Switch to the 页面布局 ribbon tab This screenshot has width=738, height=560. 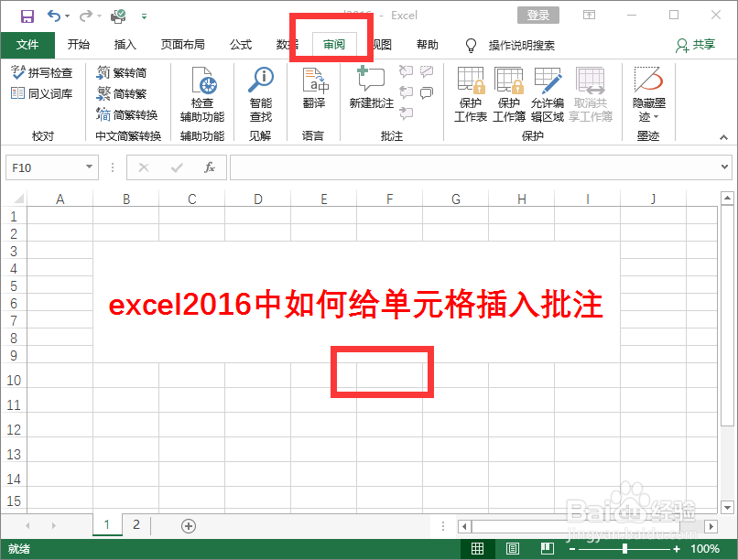click(x=182, y=45)
